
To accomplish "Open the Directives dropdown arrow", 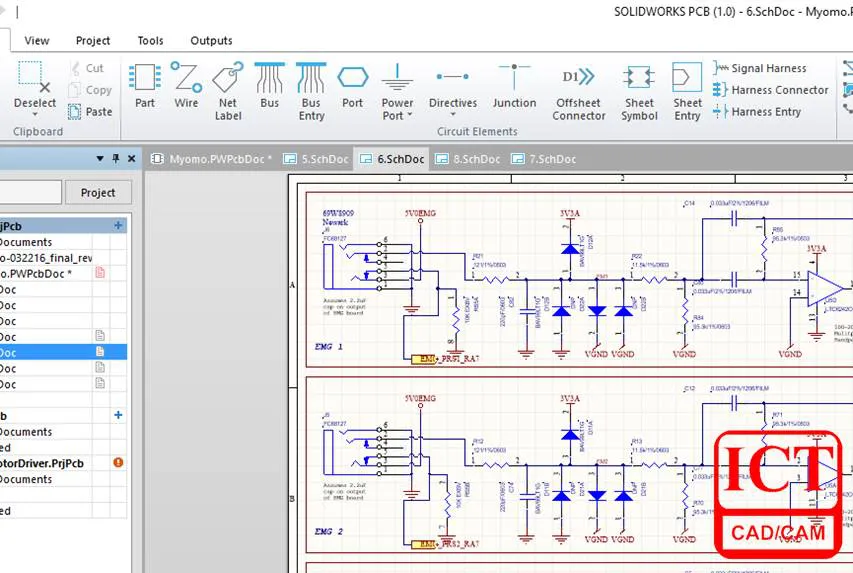I will (453, 114).
